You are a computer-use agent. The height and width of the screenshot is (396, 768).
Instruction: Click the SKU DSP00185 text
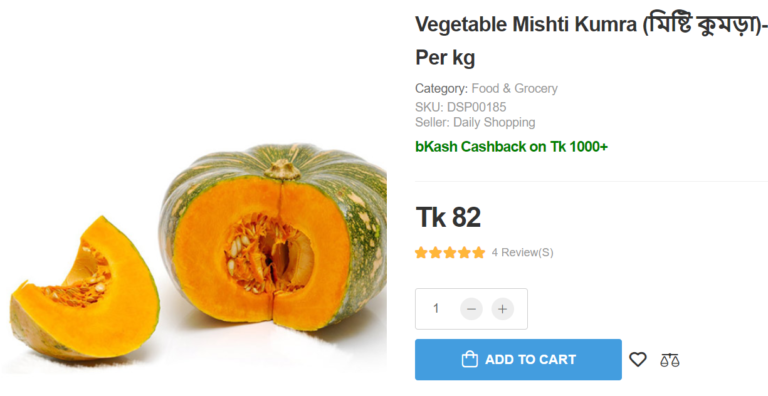click(460, 107)
